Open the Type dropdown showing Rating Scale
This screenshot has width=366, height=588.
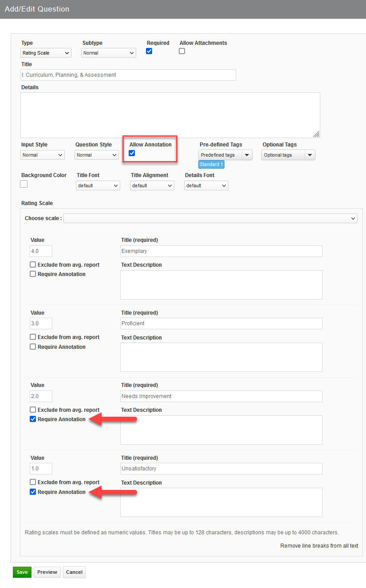click(46, 53)
